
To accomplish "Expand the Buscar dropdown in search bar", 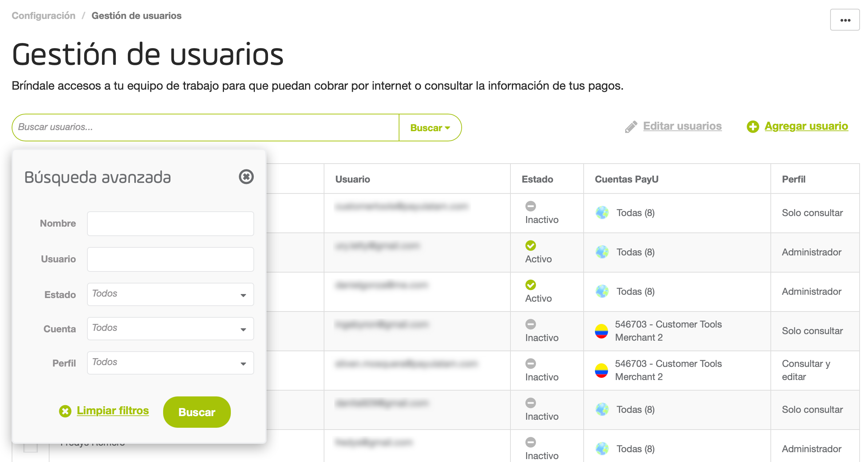I will [430, 128].
